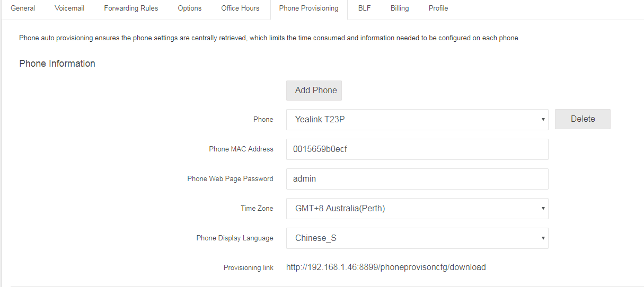Click the Phone Provisioning tab
Image resolution: width=644 pixels, height=287 pixels.
308,8
